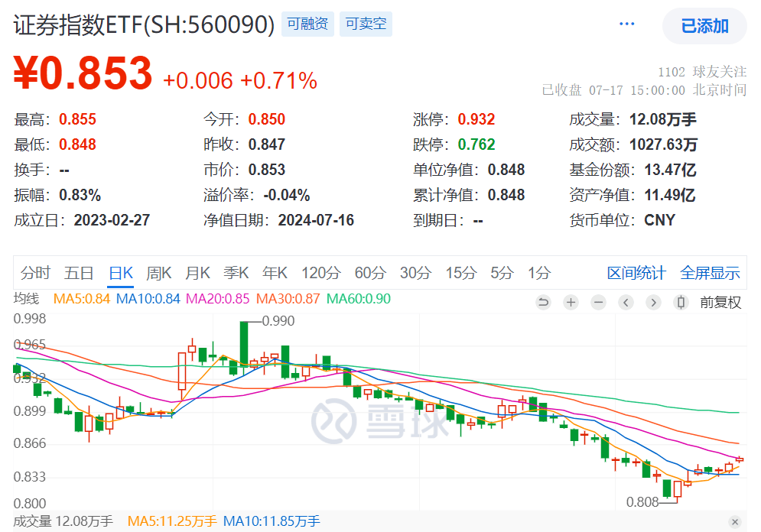
Task: Click the MA5:0.84 indicator
Action: click(x=82, y=299)
